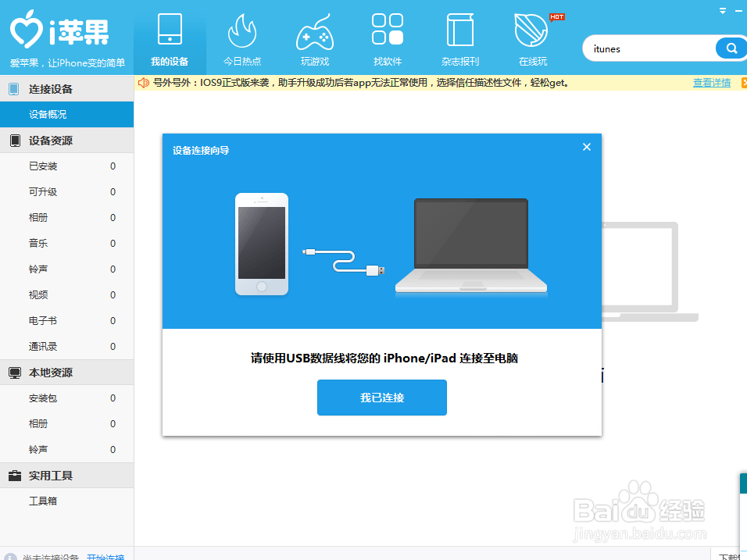
Task: Click the 开始连接 link in status bar
Action: pos(105,556)
